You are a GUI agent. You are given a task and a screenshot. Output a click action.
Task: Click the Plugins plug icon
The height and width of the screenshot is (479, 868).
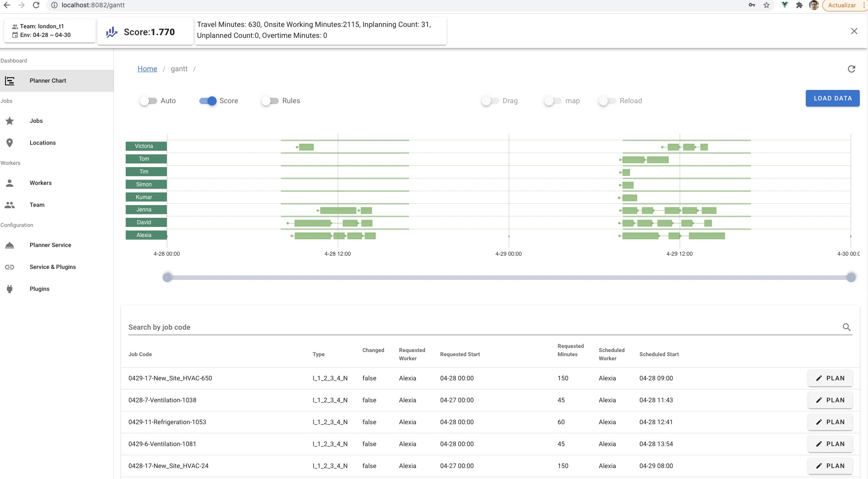coord(10,289)
